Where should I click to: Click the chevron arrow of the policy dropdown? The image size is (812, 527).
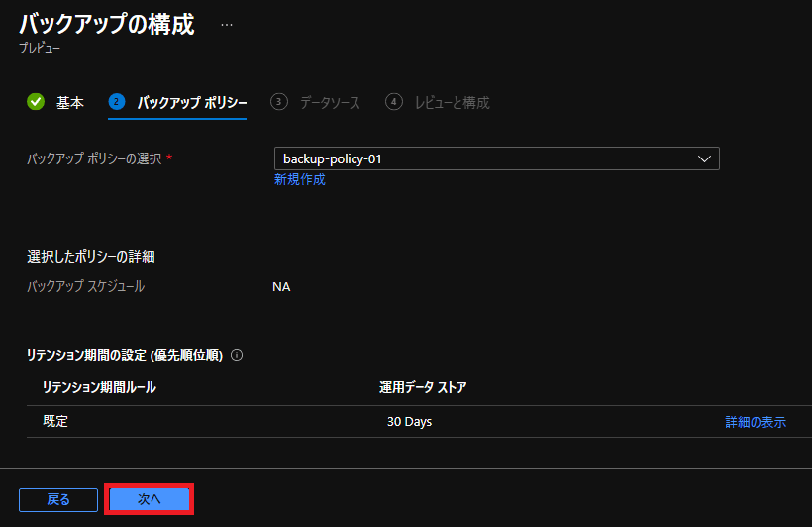704,158
